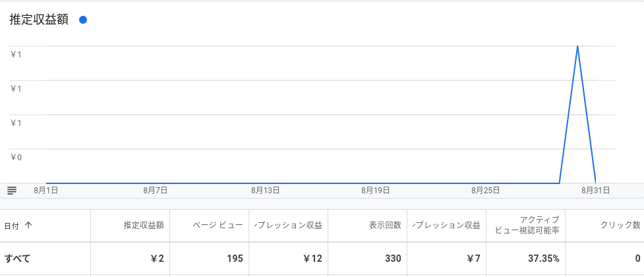644x277 pixels.
Task: Click the 推定収益額 chart title
Action: click(39, 20)
